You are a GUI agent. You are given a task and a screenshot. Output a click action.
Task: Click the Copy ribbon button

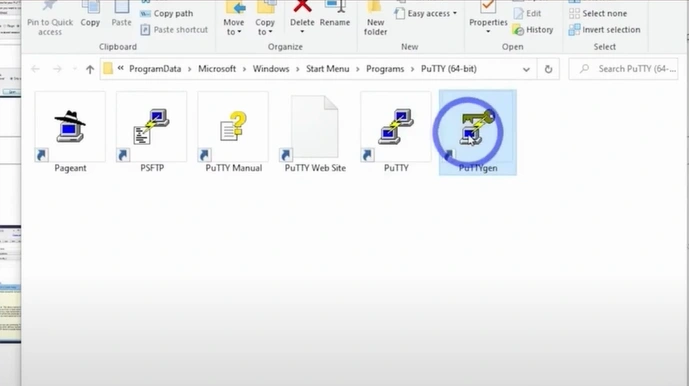coord(90,15)
